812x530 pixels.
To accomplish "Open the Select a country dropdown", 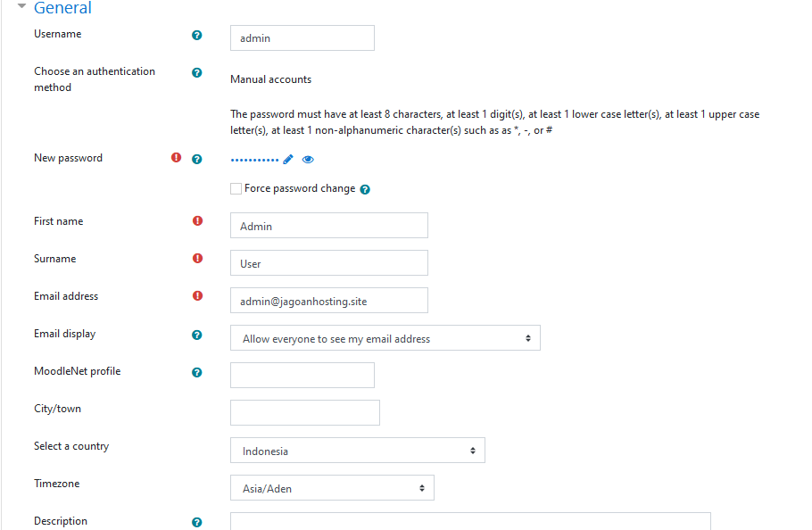I will 358,451.
